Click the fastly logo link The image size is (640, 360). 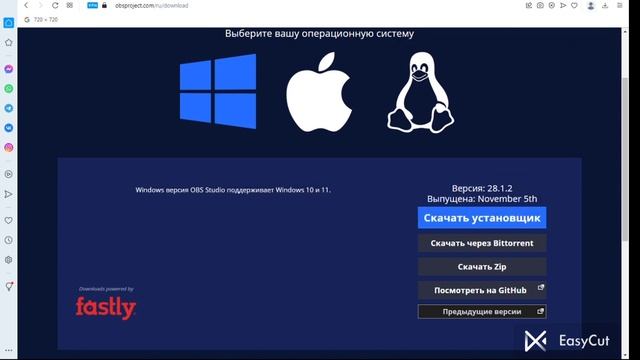click(x=106, y=307)
